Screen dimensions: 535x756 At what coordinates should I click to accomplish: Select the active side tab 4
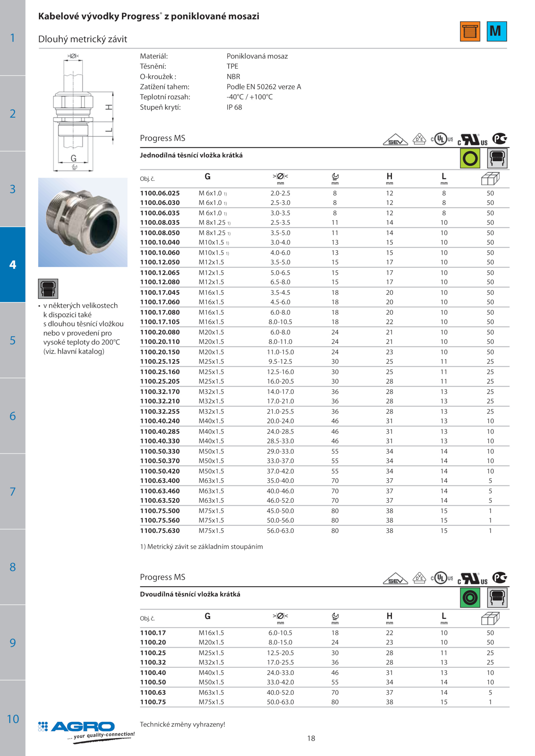[x=13, y=265]
